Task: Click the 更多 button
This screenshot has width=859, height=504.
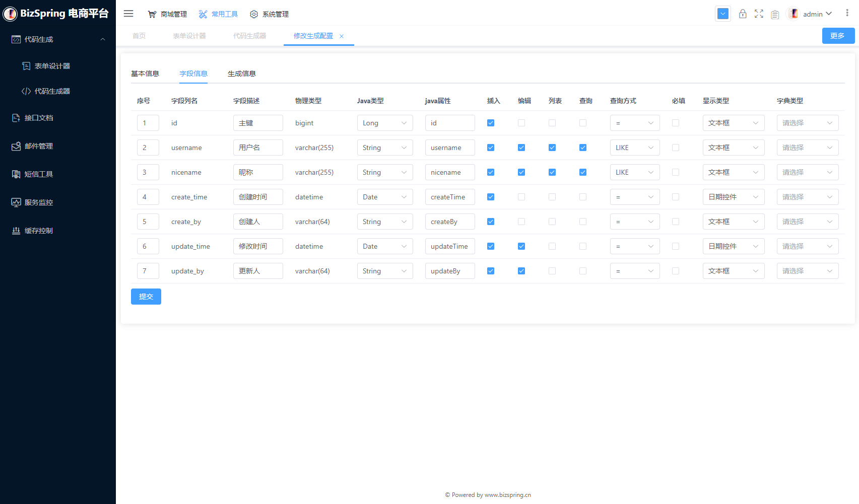Action: point(838,36)
